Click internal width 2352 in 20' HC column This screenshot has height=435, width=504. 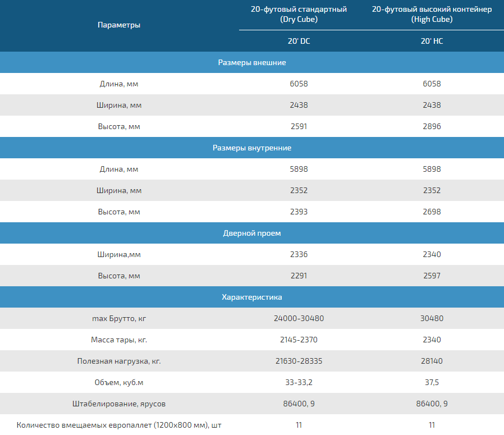click(432, 191)
